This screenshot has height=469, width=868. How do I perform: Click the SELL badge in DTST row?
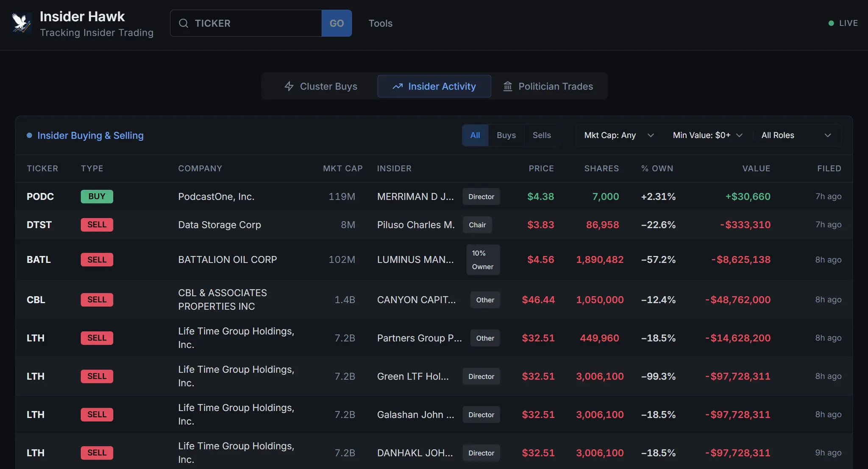97,225
